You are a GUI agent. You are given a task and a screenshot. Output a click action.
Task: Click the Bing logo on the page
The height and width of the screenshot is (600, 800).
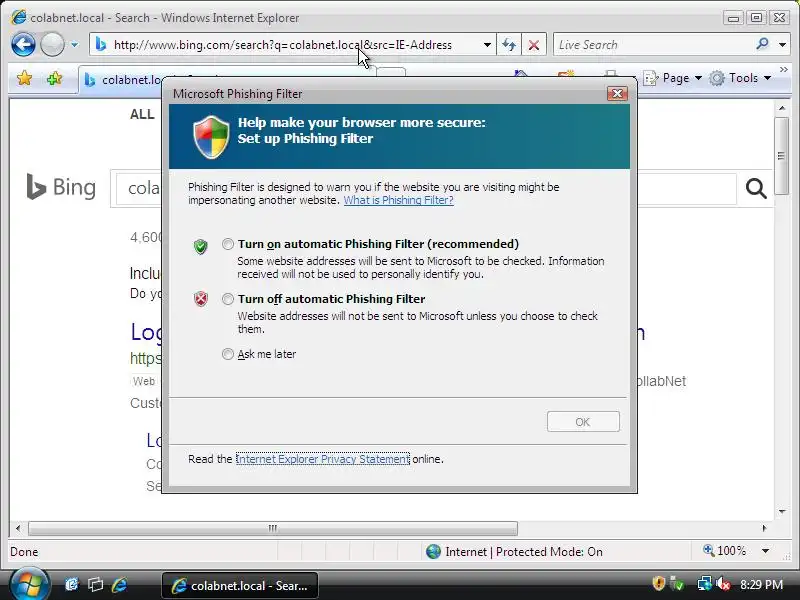tap(61, 187)
